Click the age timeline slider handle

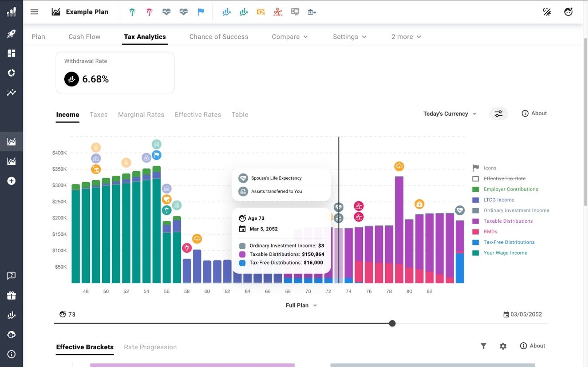[392, 323]
